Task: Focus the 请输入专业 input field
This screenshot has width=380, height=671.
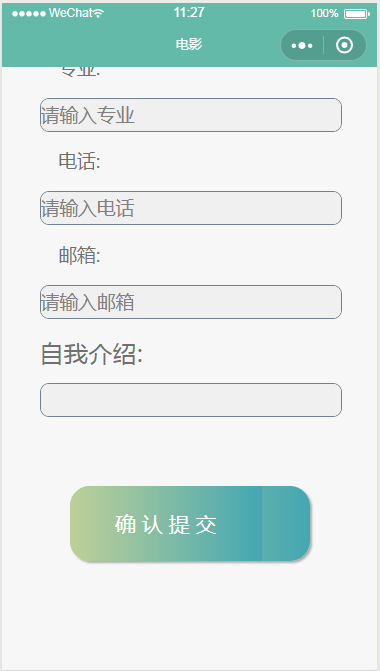Action: [191, 115]
